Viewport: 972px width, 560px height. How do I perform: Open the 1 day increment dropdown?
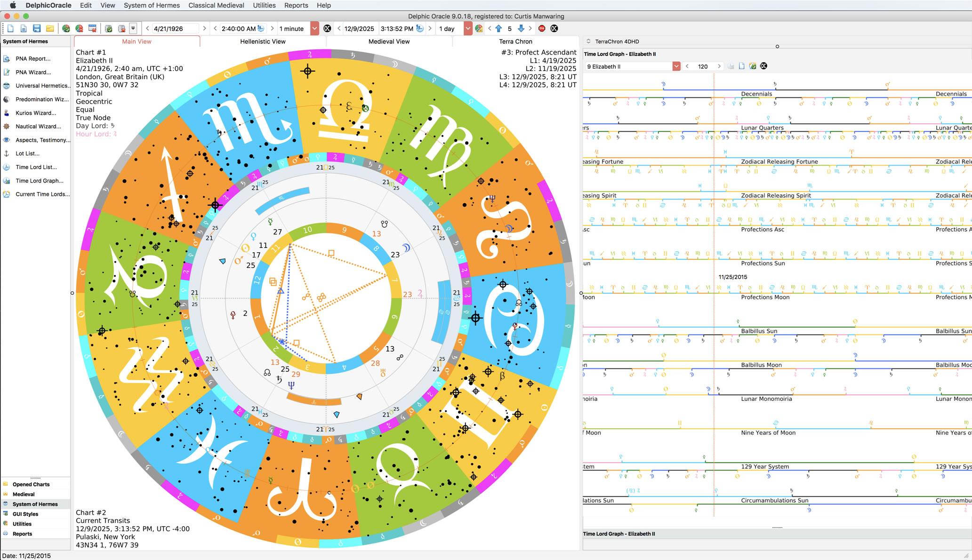pyautogui.click(x=468, y=29)
